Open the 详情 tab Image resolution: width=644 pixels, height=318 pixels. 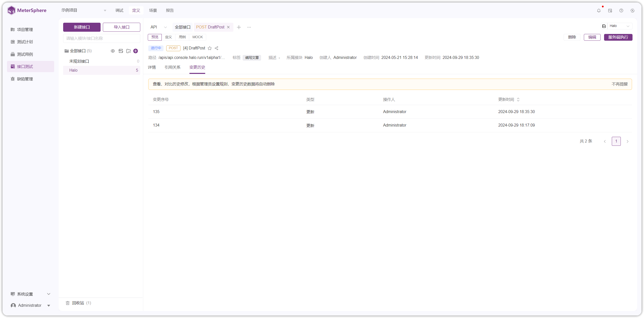pos(152,67)
